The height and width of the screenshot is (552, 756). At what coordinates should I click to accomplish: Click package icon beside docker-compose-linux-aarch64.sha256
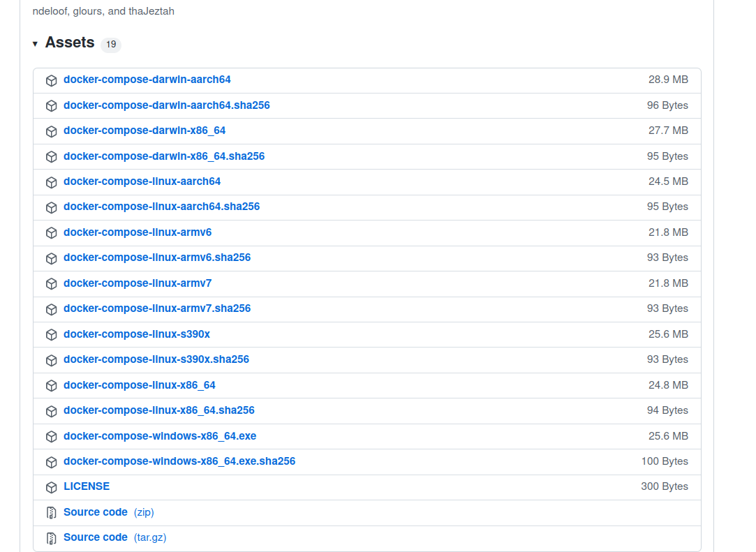click(x=52, y=208)
